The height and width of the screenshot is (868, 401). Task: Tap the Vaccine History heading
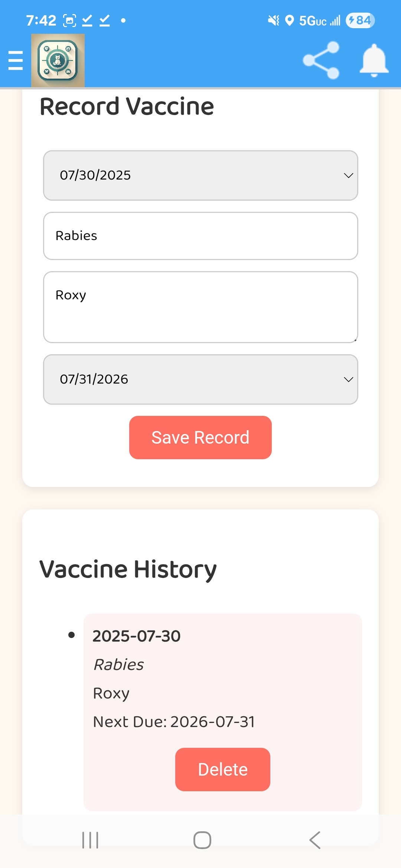128,569
